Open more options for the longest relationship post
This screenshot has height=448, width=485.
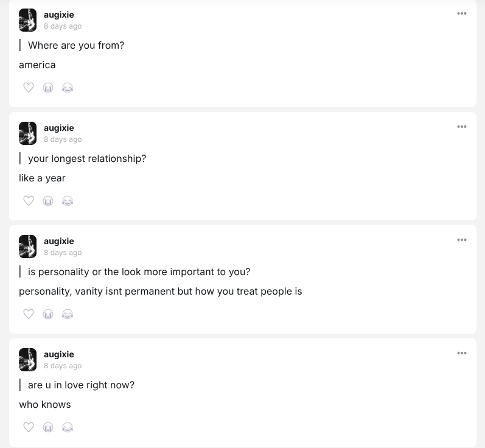[462, 127]
